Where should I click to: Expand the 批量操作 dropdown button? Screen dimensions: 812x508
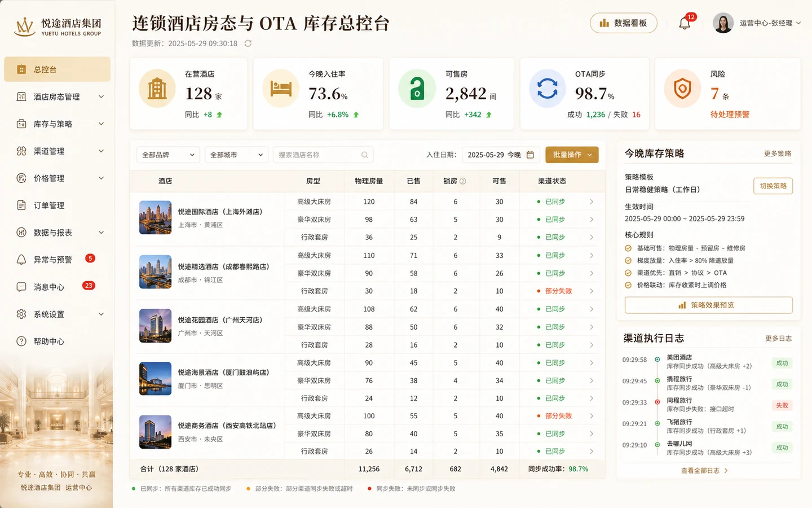pos(572,155)
